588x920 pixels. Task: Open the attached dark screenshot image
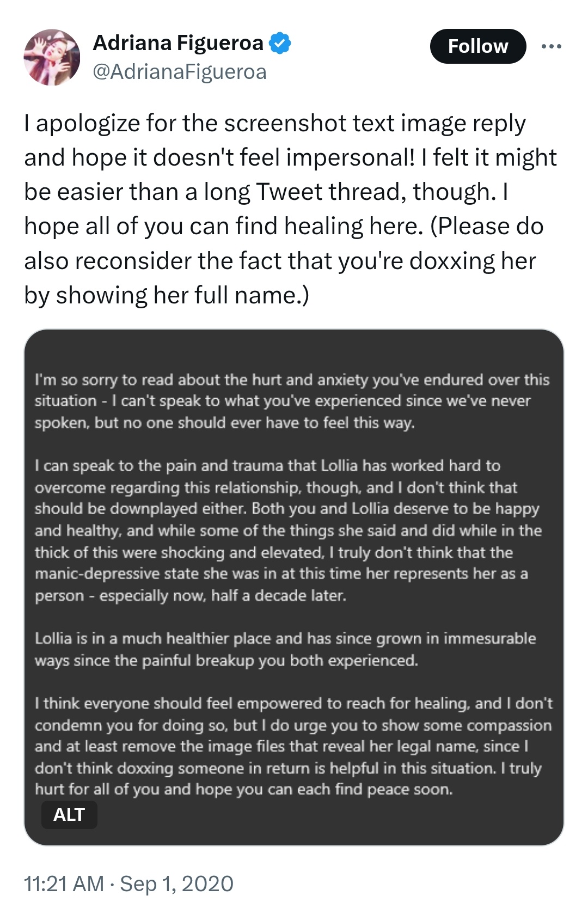click(294, 587)
